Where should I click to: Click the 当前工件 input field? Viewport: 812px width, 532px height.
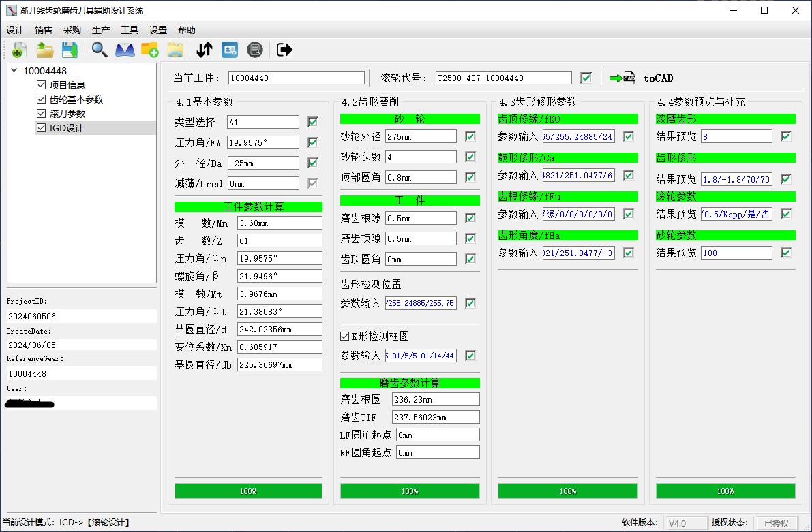pos(296,78)
